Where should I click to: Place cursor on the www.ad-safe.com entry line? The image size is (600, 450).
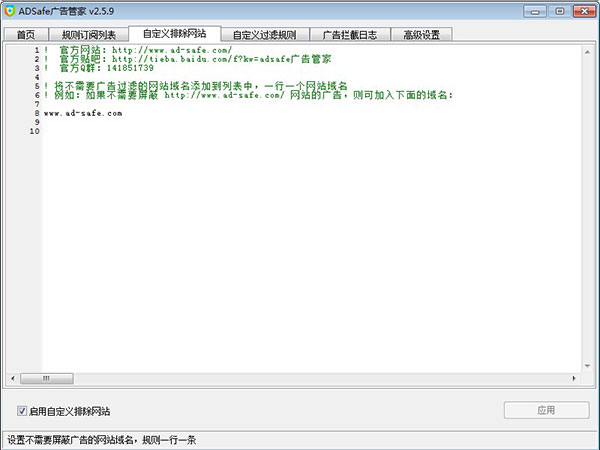(83, 113)
